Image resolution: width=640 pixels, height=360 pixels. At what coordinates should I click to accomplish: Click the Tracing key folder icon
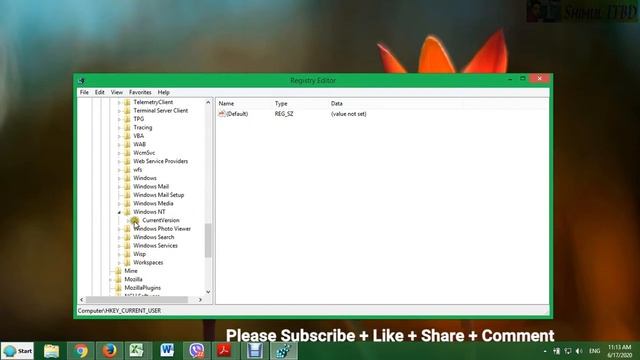pyautogui.click(x=127, y=127)
